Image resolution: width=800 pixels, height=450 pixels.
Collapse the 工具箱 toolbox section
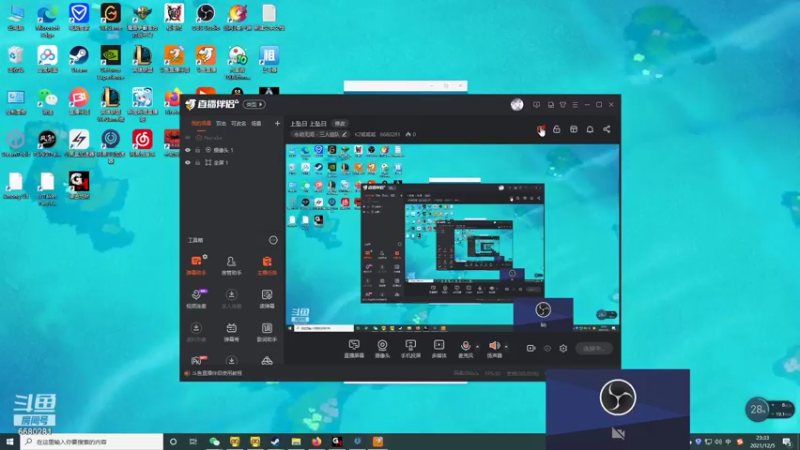(x=273, y=240)
